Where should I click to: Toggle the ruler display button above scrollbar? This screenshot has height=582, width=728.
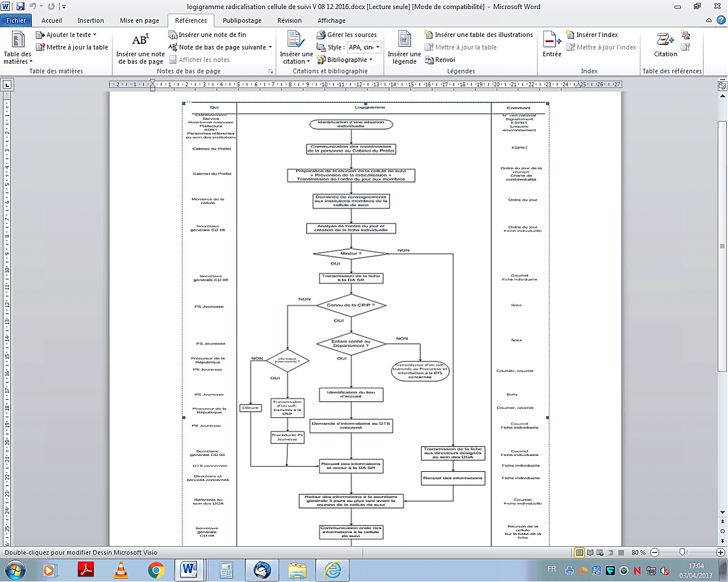tap(722, 86)
